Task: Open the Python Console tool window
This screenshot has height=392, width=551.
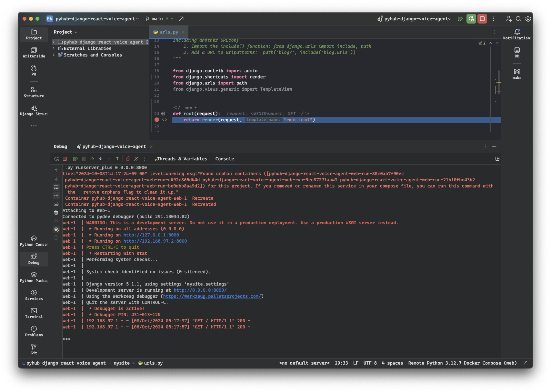Action: click(x=34, y=241)
